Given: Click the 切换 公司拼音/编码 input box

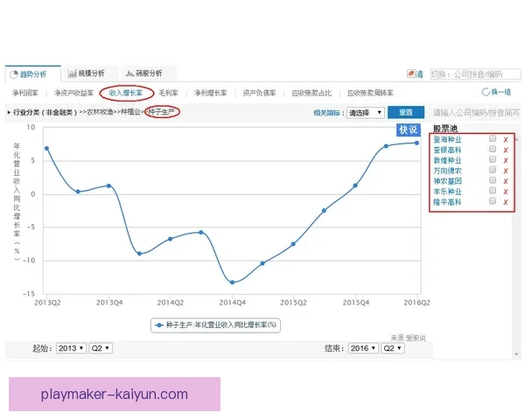Looking at the screenshot, I should 475,74.
